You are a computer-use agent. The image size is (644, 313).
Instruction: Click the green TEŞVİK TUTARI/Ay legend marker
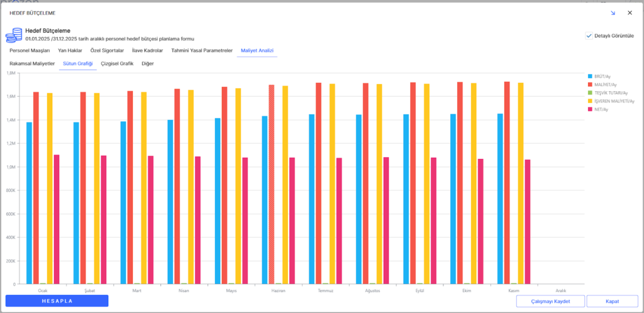[589, 92]
